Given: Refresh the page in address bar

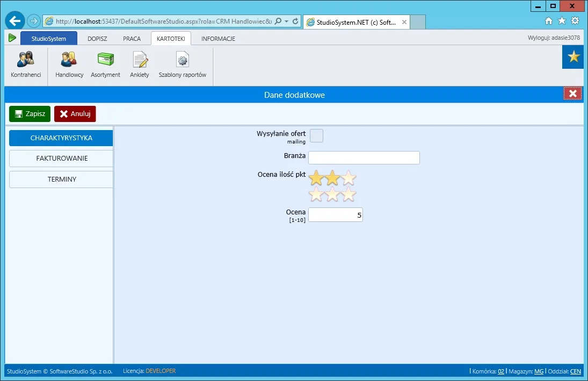Looking at the screenshot, I should (x=295, y=21).
